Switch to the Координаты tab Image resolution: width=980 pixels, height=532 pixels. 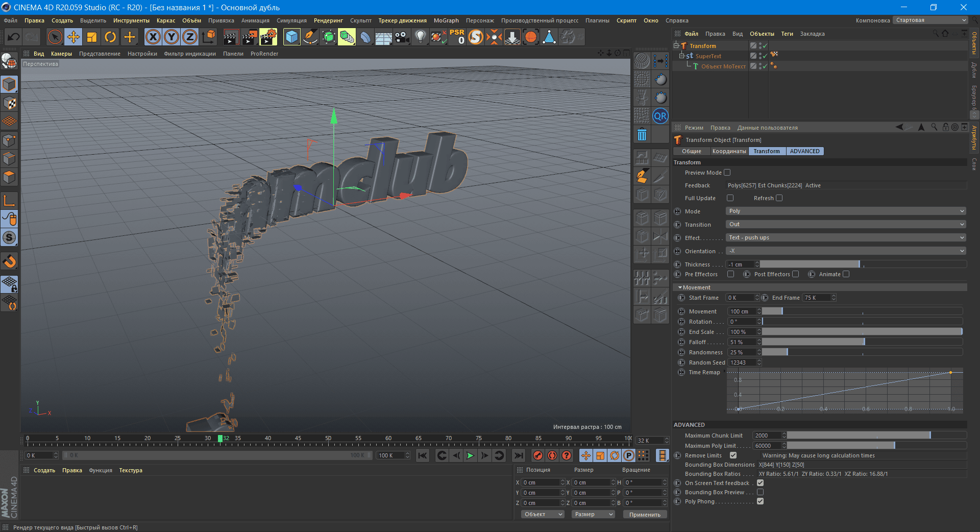729,151
